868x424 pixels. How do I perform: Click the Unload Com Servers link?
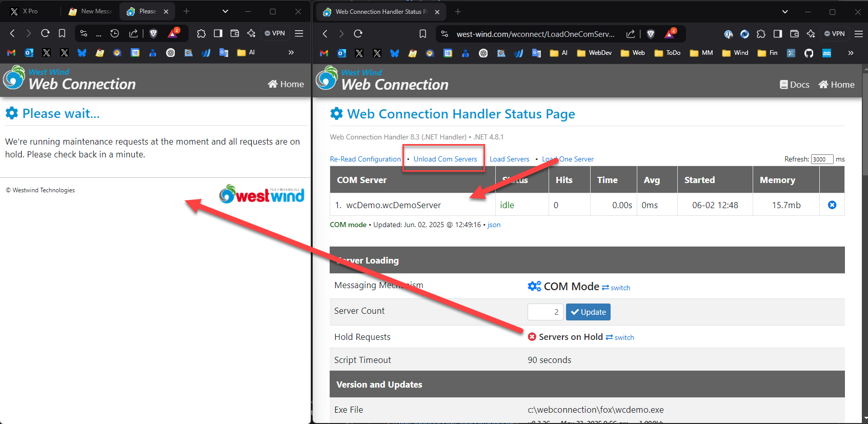(445, 159)
